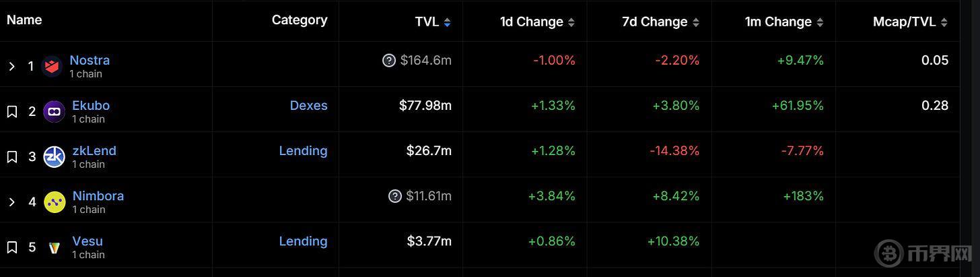
Task: Open the Ekubo protocol link
Action: pos(91,105)
